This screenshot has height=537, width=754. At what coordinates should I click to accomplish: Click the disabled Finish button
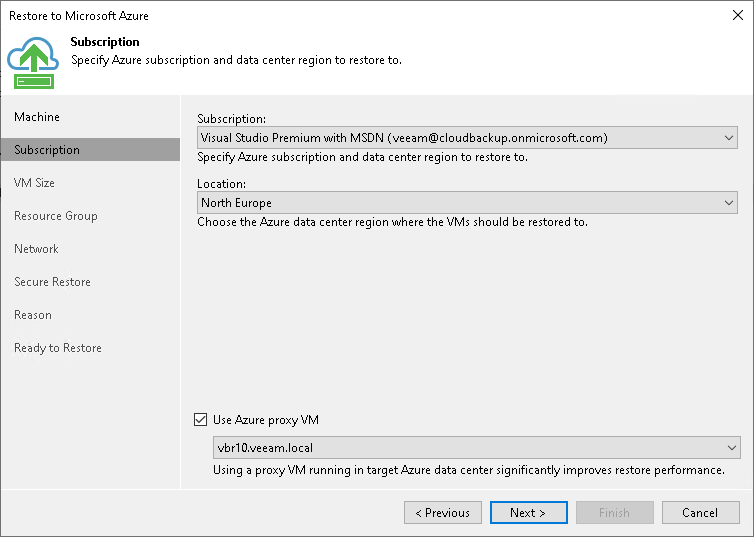[614, 513]
